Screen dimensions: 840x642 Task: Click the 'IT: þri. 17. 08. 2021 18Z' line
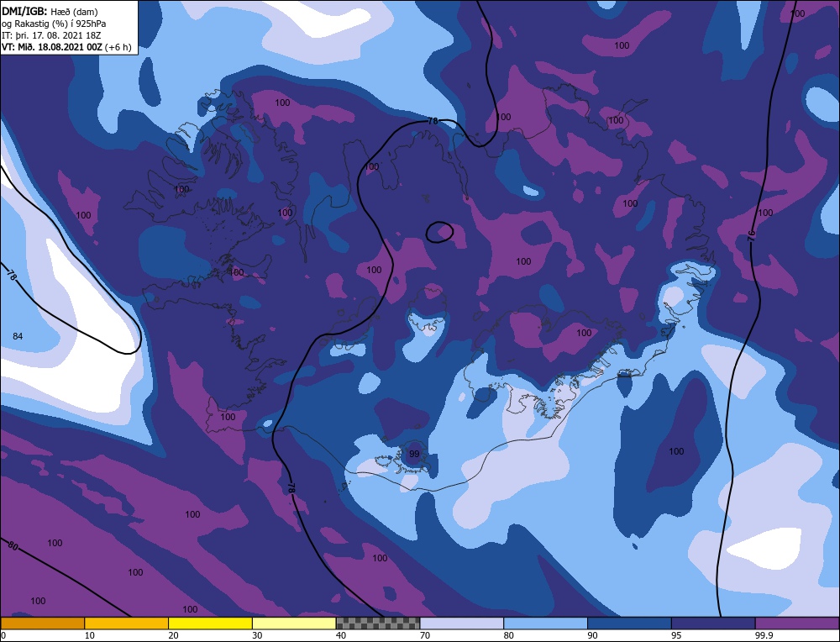(52, 35)
